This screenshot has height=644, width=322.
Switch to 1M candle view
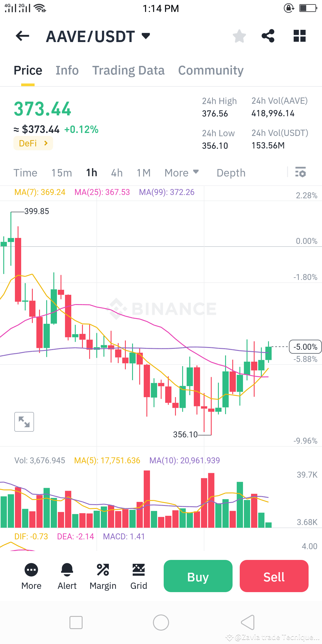click(x=143, y=172)
